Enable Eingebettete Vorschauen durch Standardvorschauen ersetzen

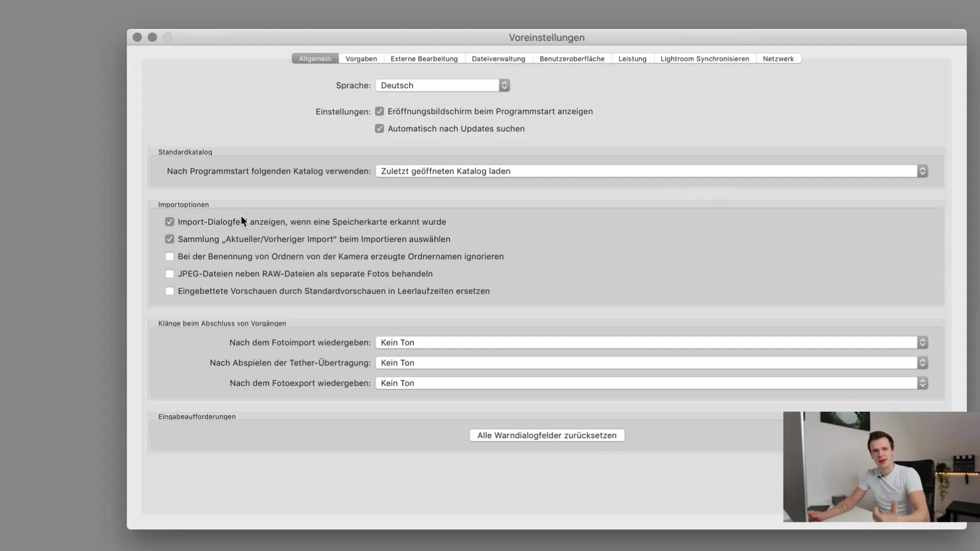[169, 291]
